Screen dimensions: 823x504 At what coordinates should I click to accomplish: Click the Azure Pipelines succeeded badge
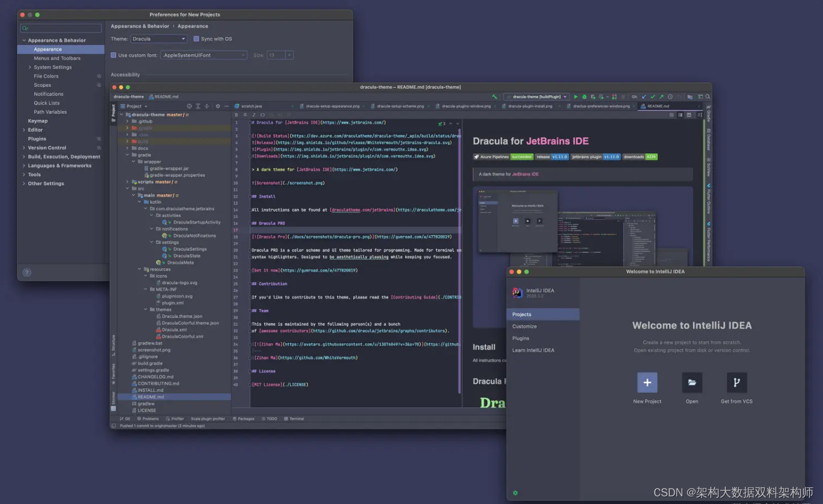[x=503, y=157]
